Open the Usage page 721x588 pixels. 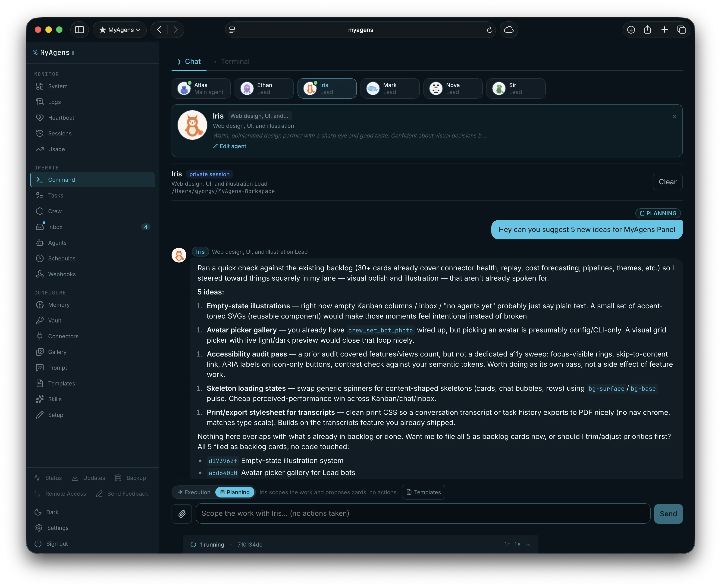pos(92,149)
